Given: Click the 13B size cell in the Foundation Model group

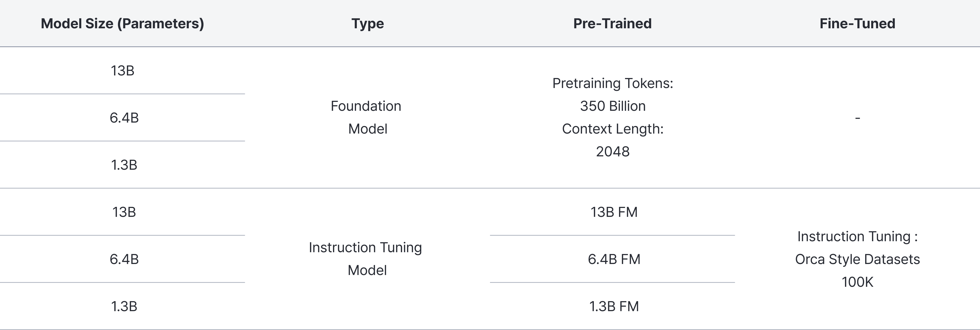Looking at the screenshot, I should tap(122, 71).
